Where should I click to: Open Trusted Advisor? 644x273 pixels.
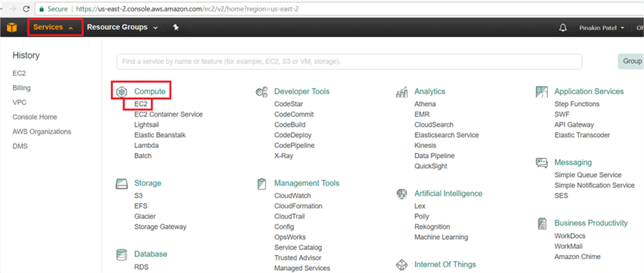pyautogui.click(x=298, y=258)
